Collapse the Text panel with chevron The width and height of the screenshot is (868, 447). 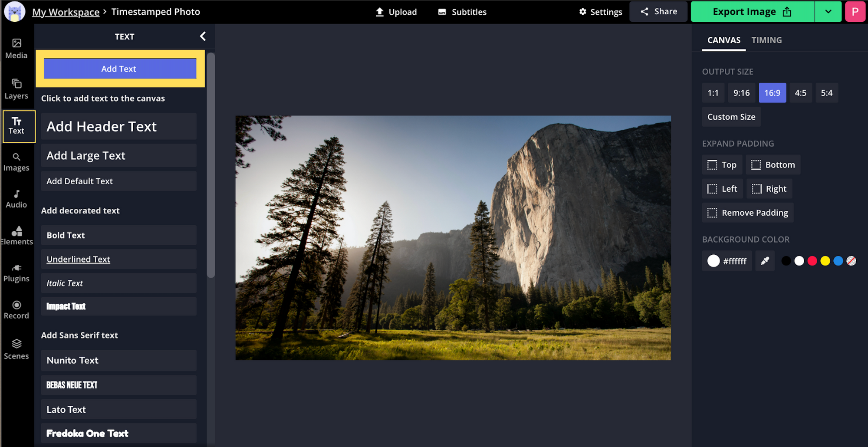tap(203, 36)
